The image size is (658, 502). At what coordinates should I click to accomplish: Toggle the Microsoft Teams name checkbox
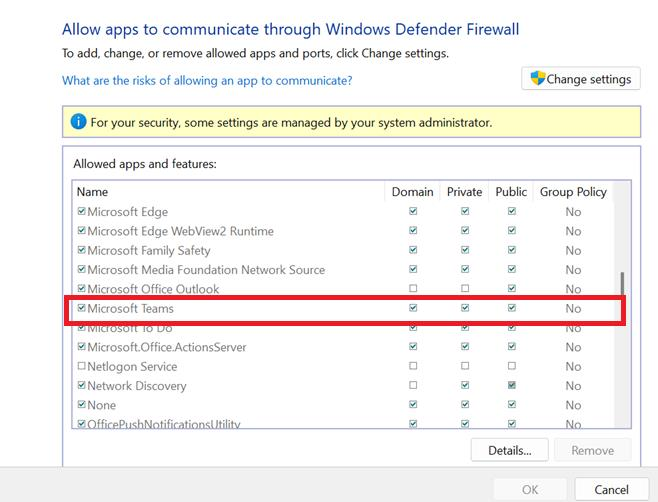pyautogui.click(x=82, y=308)
